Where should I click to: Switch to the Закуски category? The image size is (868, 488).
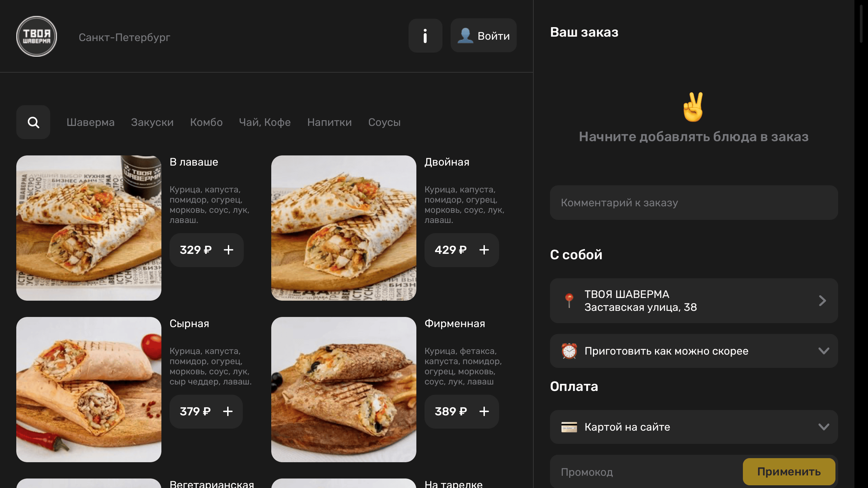152,122
